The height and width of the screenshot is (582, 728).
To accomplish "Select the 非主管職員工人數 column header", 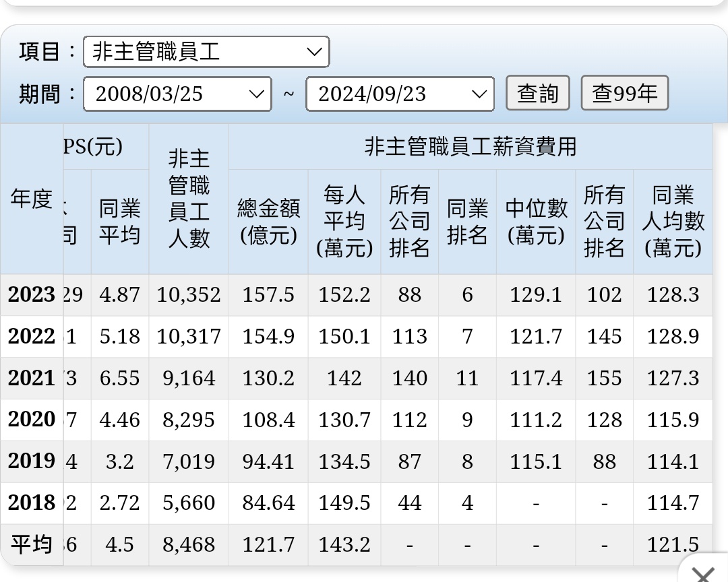I will click(189, 199).
